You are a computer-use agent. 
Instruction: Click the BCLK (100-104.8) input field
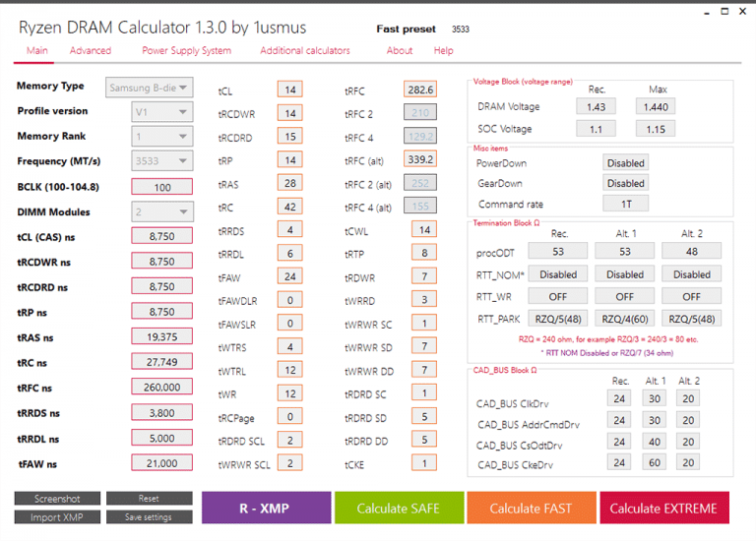[162, 187]
